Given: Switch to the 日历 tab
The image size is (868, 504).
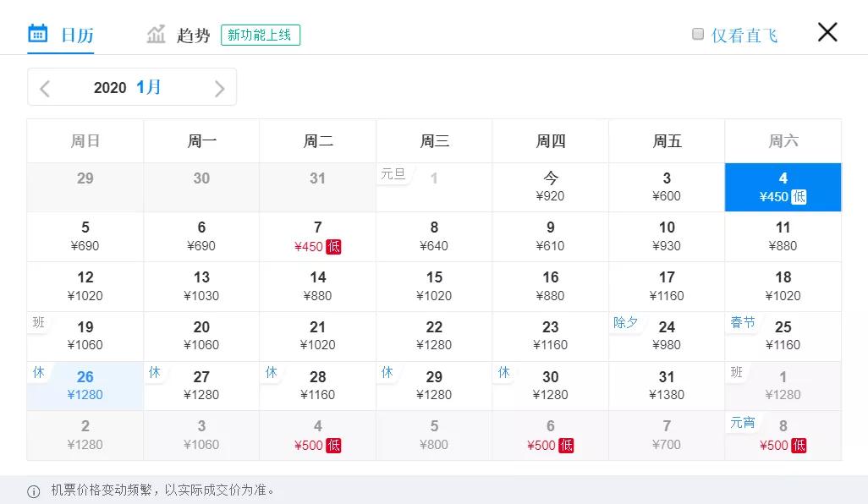Looking at the screenshot, I should pyautogui.click(x=76, y=36).
